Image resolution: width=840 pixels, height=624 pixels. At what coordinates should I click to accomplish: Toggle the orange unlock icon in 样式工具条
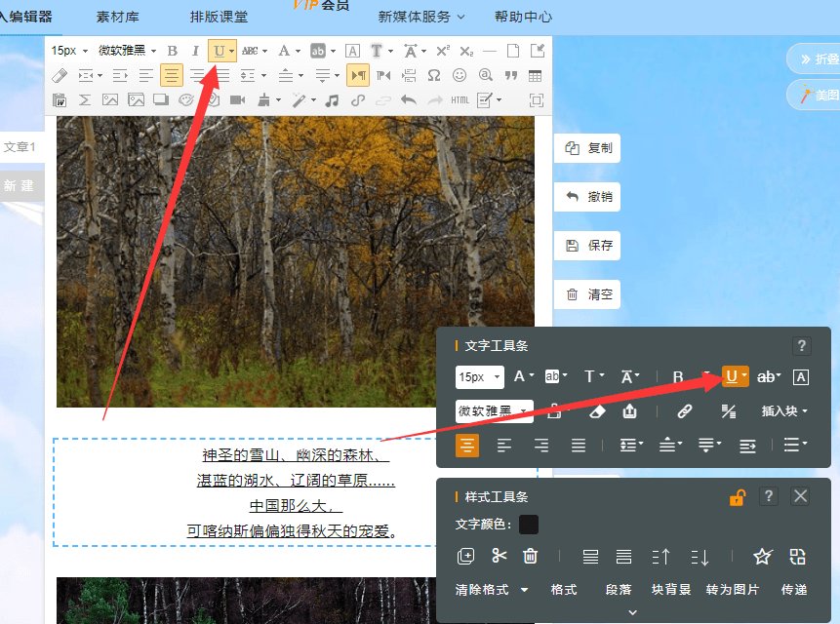click(x=738, y=497)
